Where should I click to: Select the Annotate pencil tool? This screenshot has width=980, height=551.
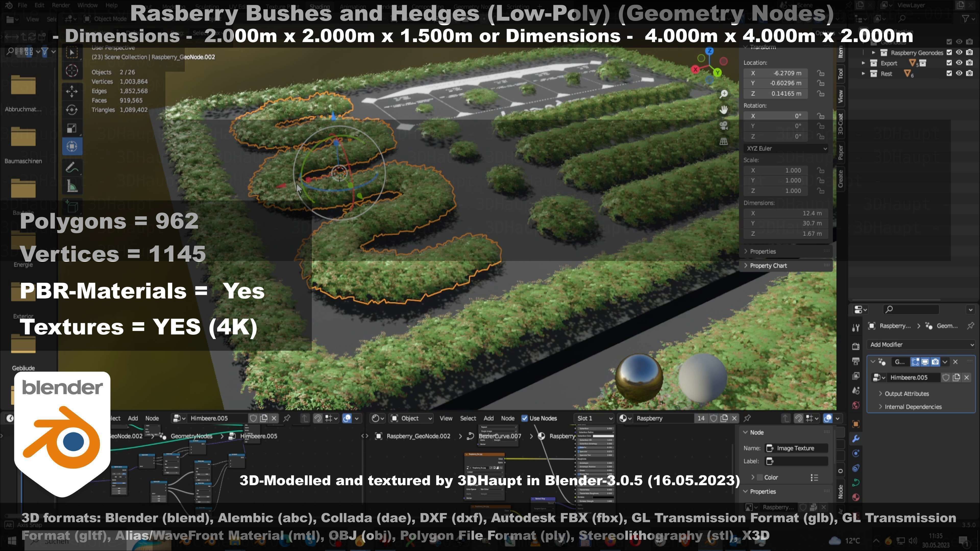[72, 167]
